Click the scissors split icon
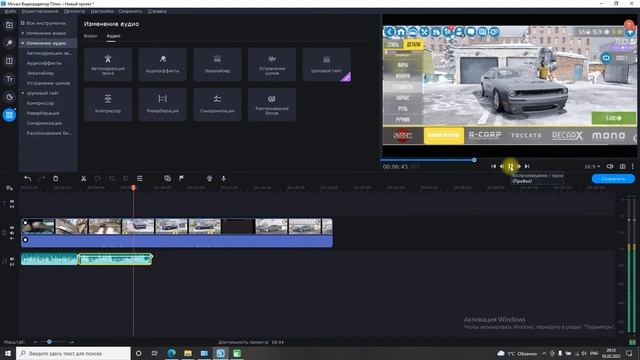The width and height of the screenshot is (640, 360). pos(84,178)
